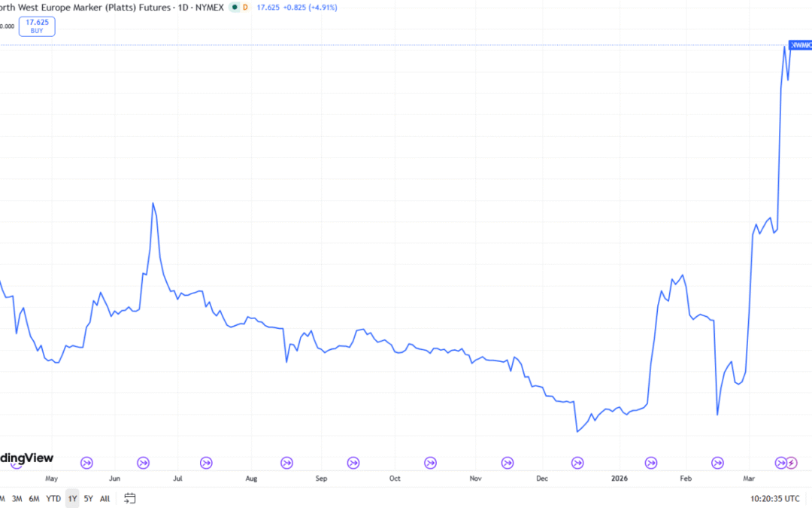Click the rollover marker just after May
Image resolution: width=812 pixels, height=508 pixels.
[86, 462]
